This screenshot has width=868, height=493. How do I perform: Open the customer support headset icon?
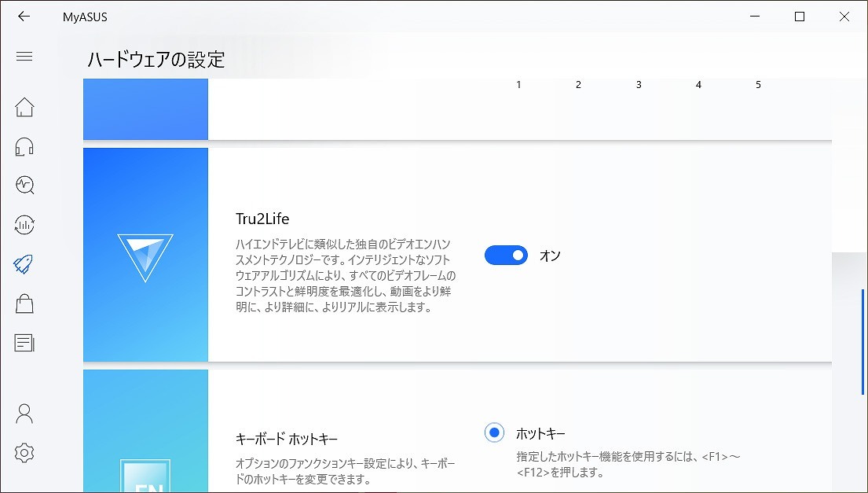click(24, 147)
